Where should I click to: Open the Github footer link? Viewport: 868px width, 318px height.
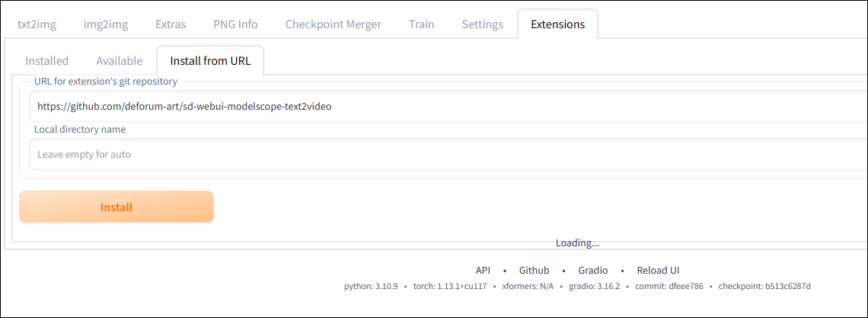click(x=535, y=271)
